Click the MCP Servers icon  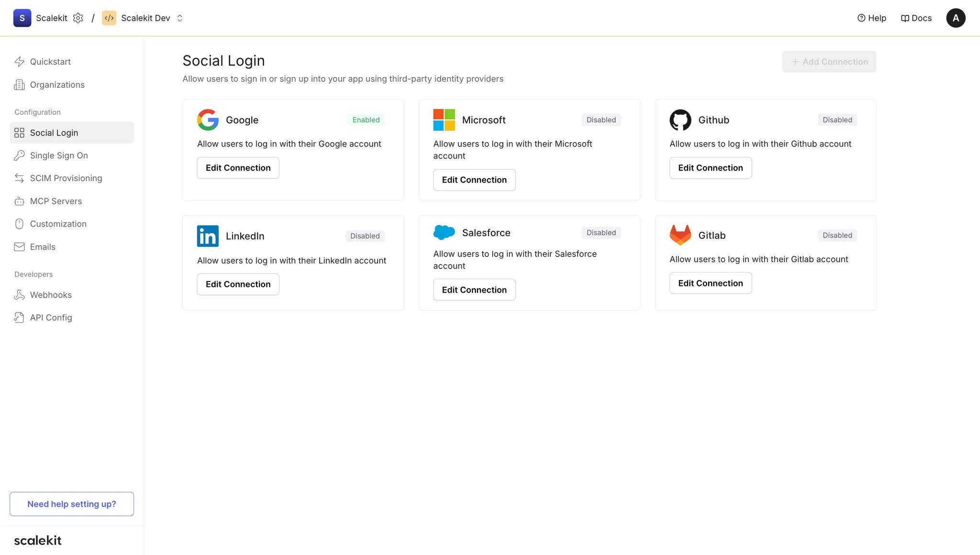[19, 201]
